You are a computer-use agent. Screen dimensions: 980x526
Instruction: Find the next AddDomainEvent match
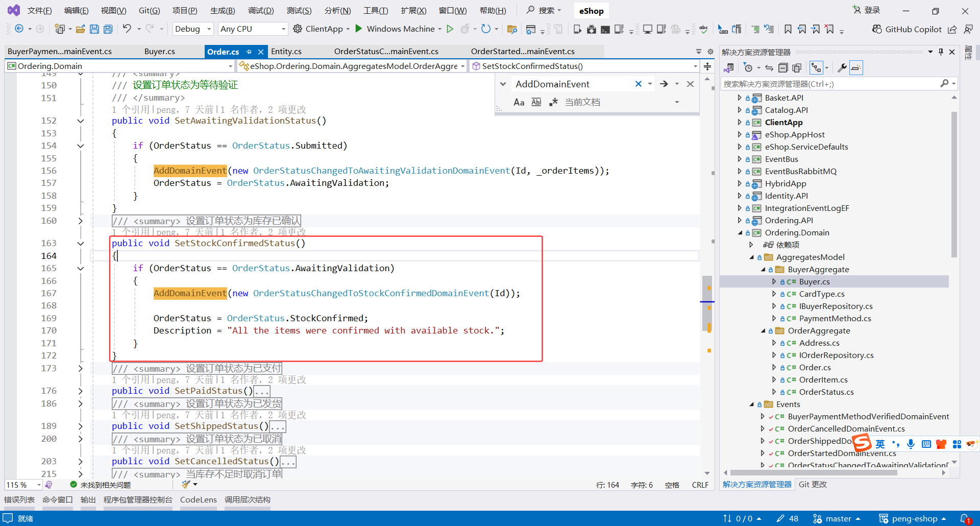[x=664, y=84]
